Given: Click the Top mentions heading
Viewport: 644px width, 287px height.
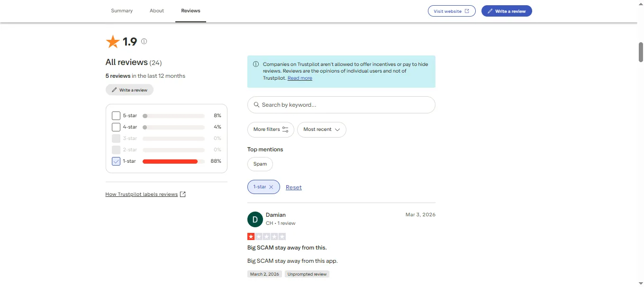Looking at the screenshot, I should coord(265,149).
